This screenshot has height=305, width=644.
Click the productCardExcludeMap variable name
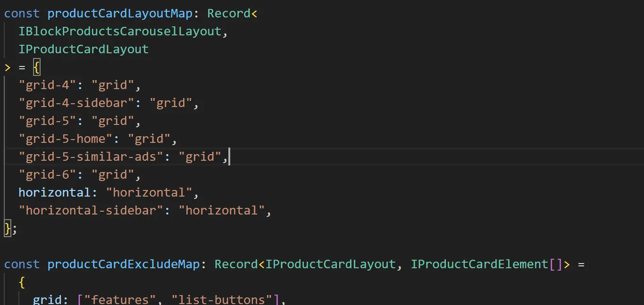pos(124,264)
